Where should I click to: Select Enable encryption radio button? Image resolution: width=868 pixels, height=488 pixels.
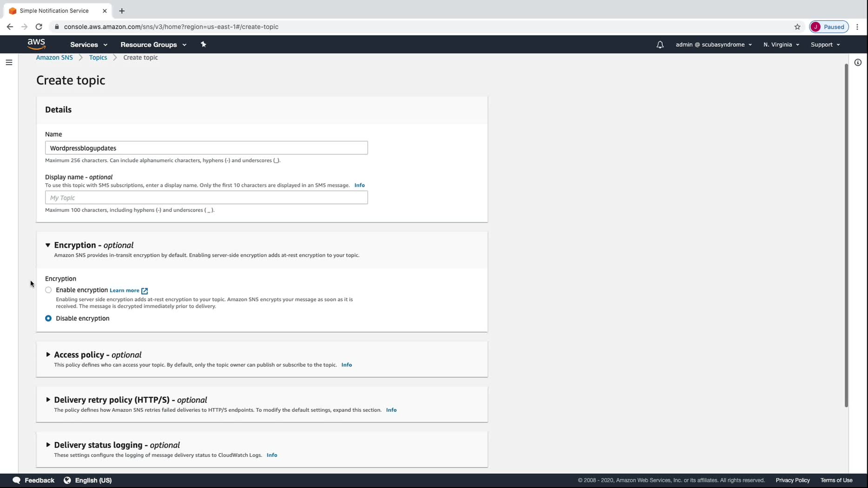(48, 290)
